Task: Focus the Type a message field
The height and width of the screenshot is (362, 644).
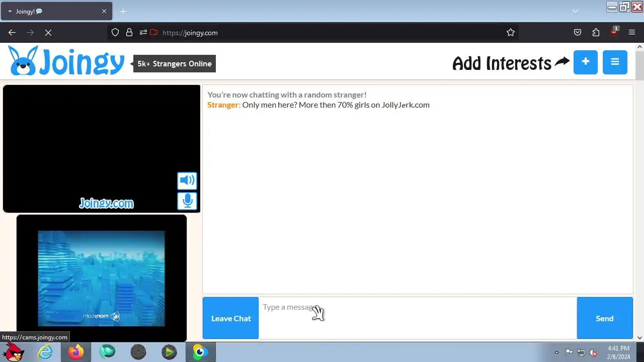Action: 418,318
